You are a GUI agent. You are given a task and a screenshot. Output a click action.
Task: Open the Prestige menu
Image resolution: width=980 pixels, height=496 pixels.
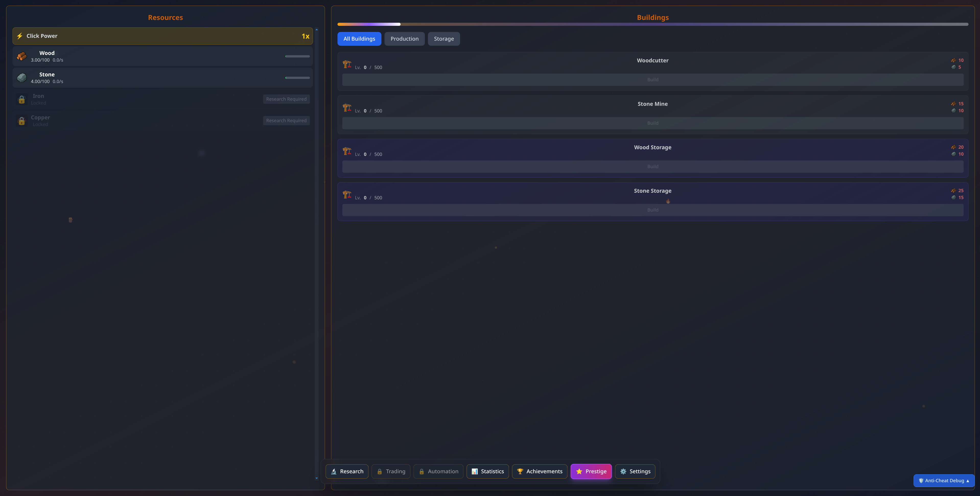click(591, 471)
